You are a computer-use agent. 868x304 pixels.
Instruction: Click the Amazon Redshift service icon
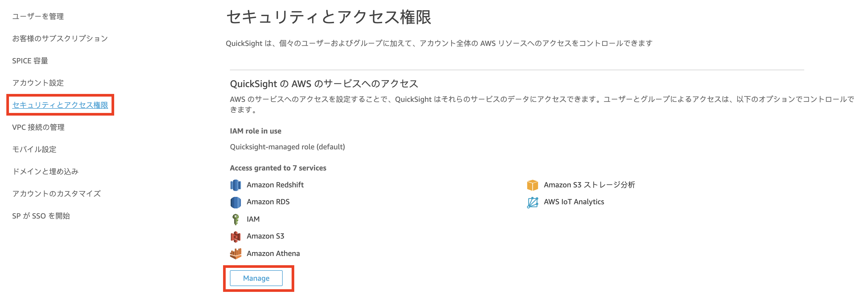point(236,185)
